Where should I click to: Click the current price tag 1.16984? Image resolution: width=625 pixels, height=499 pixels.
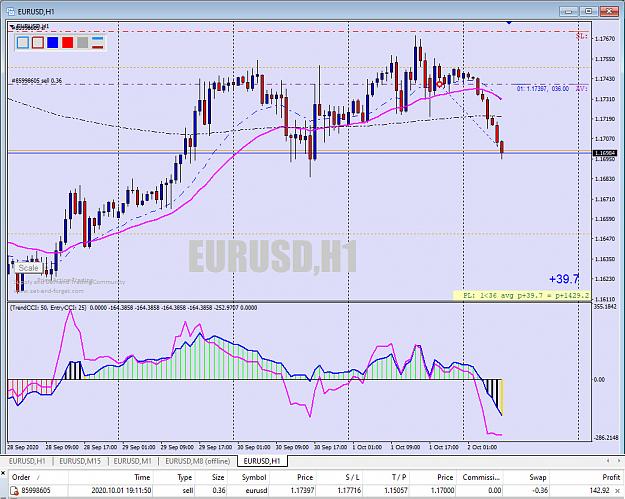click(x=605, y=153)
